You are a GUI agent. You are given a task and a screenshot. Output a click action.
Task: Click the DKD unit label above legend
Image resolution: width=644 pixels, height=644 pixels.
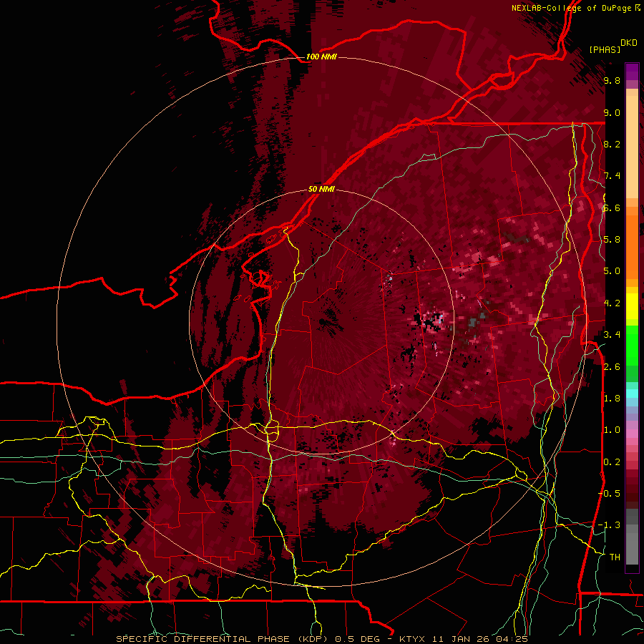click(629, 43)
